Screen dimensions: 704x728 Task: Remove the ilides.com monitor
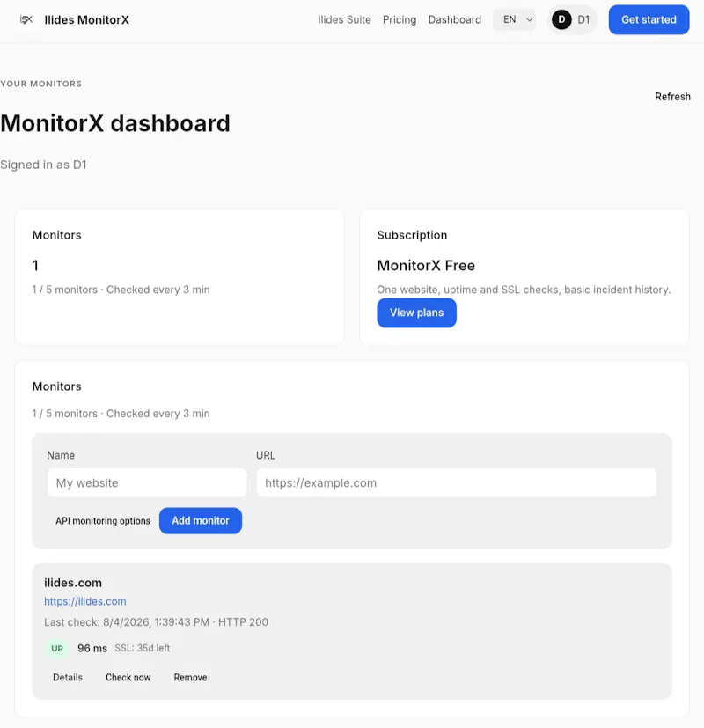[x=190, y=678]
